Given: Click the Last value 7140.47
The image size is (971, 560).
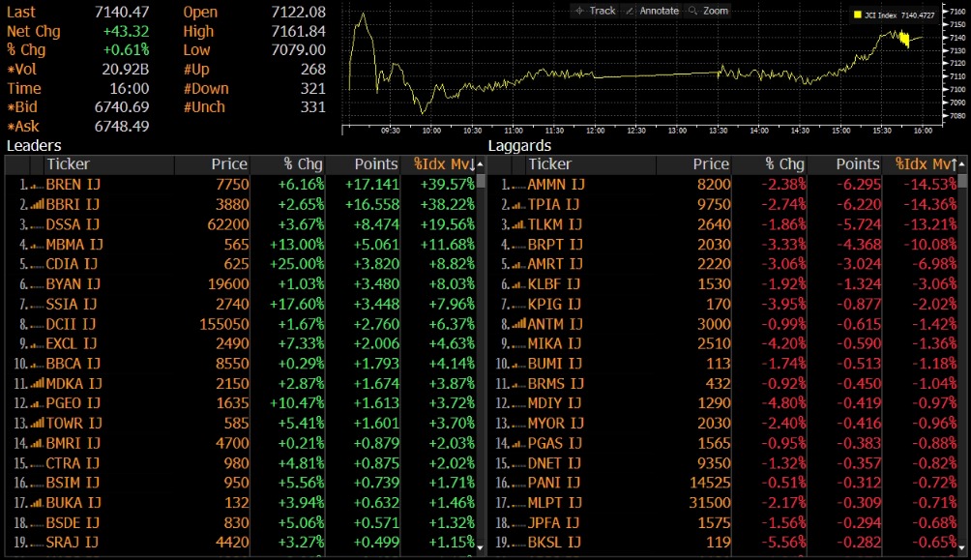Looking at the screenshot, I should (x=122, y=12).
